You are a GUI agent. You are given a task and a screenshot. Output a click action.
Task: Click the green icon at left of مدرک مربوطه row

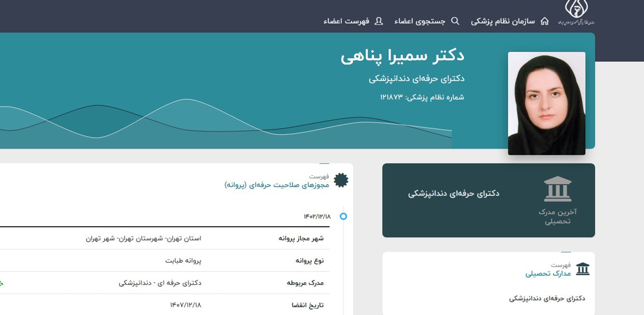point(2,283)
